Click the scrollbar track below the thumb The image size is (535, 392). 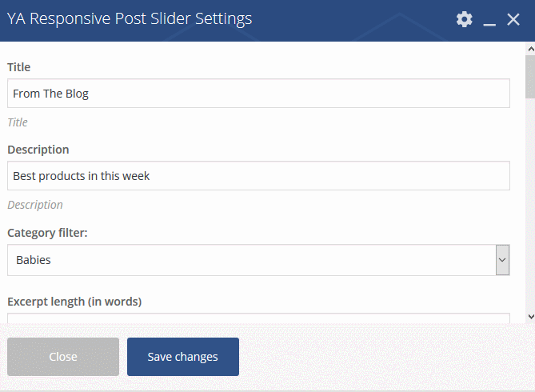[530, 205]
